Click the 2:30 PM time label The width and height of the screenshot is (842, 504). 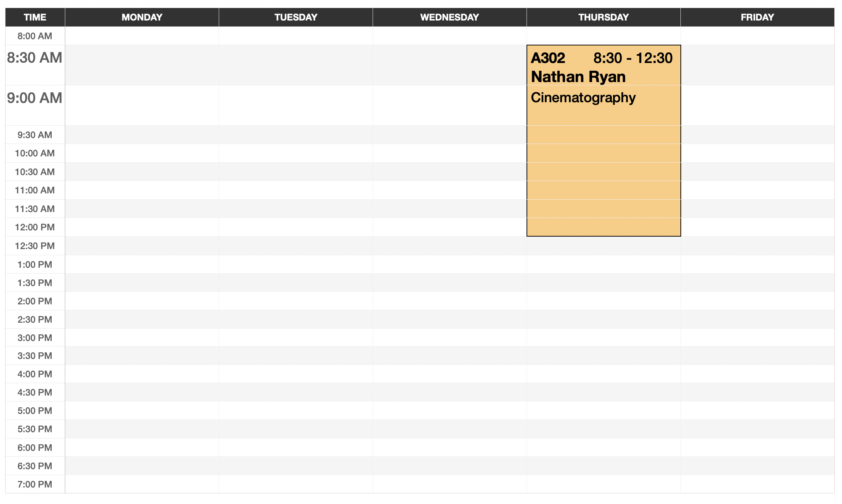point(35,319)
